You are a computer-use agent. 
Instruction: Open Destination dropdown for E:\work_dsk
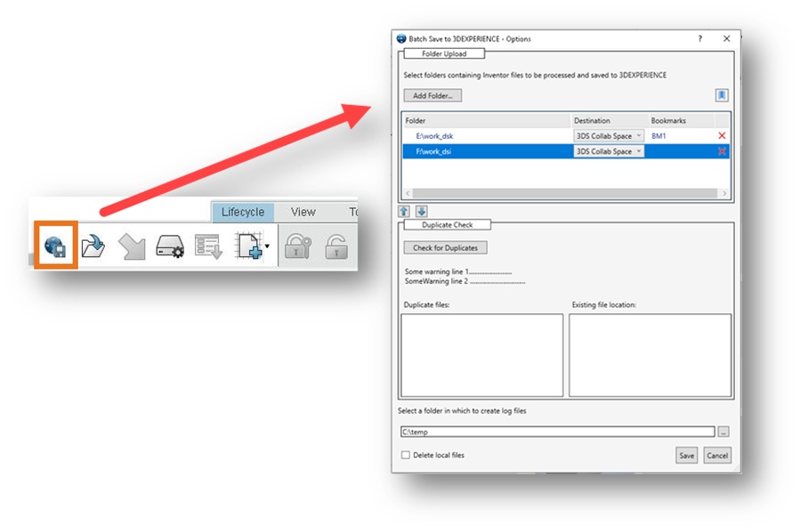[609, 136]
